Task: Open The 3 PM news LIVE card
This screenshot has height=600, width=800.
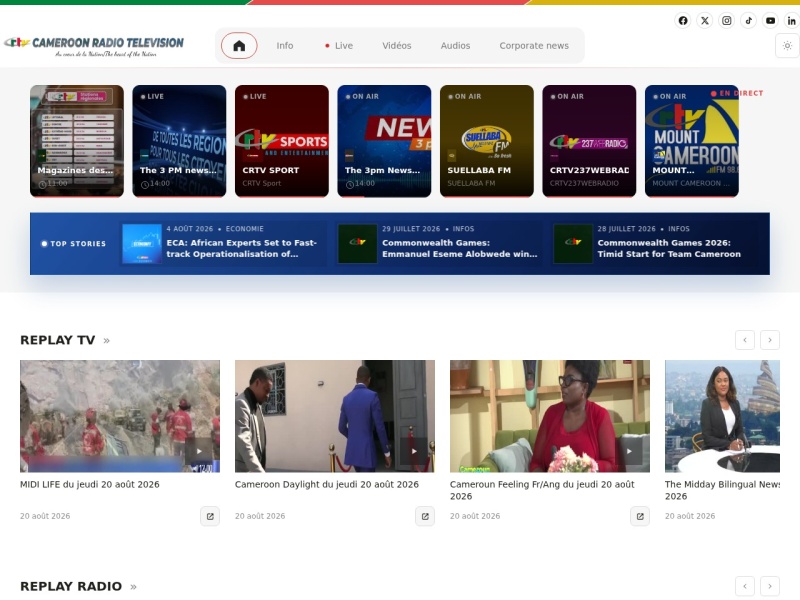Action: coord(179,141)
